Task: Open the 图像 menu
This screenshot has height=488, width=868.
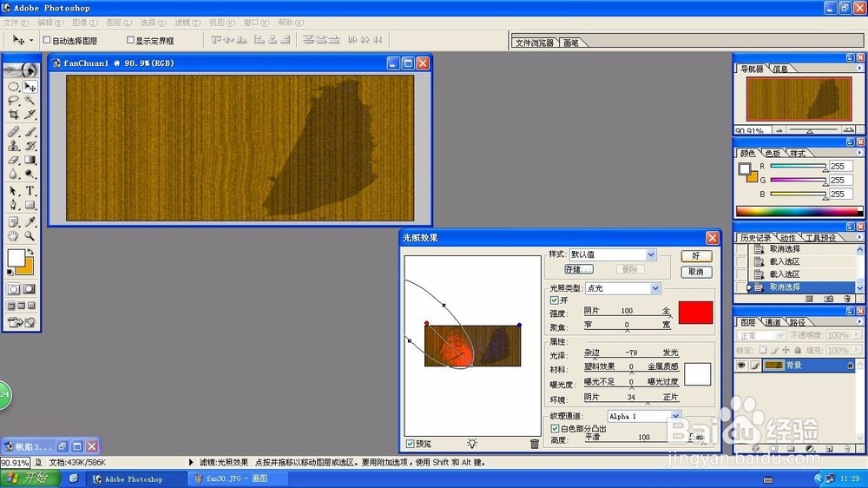Action: tap(85, 23)
